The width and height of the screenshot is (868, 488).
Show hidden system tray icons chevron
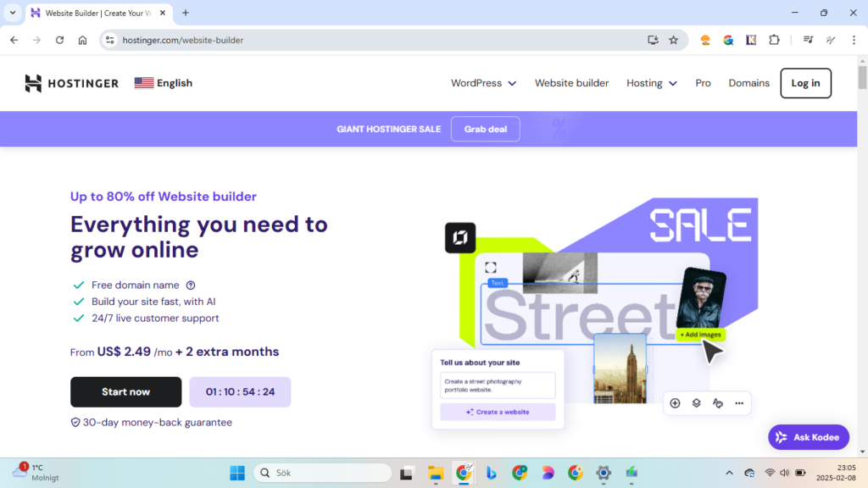coord(729,473)
